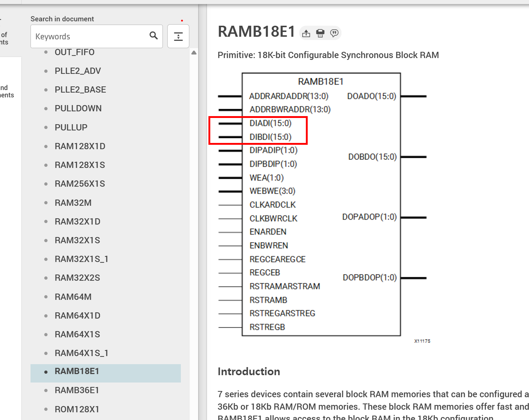Navigate to RAM64X1S page
The width and height of the screenshot is (529, 420).
pos(77,334)
